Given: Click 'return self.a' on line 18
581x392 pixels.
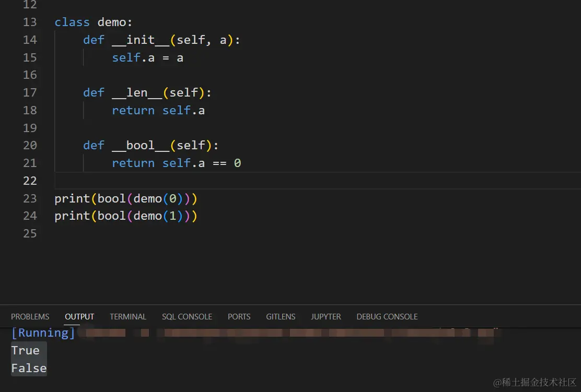Looking at the screenshot, I should pyautogui.click(x=158, y=110).
